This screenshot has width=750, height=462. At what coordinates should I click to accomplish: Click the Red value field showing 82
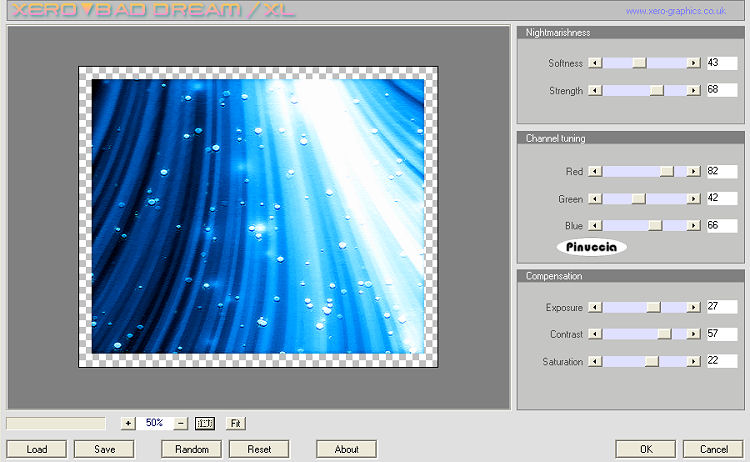click(720, 172)
